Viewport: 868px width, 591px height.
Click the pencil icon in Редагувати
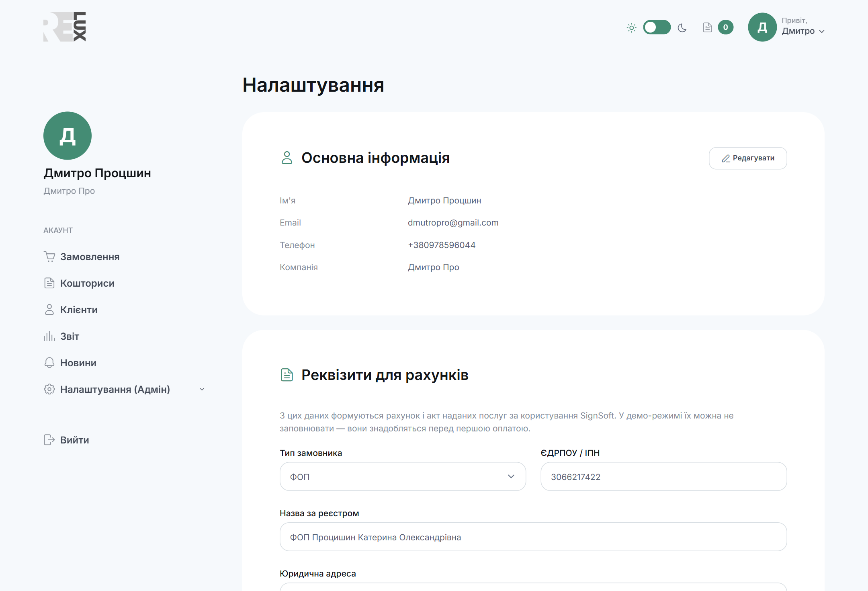726,158
